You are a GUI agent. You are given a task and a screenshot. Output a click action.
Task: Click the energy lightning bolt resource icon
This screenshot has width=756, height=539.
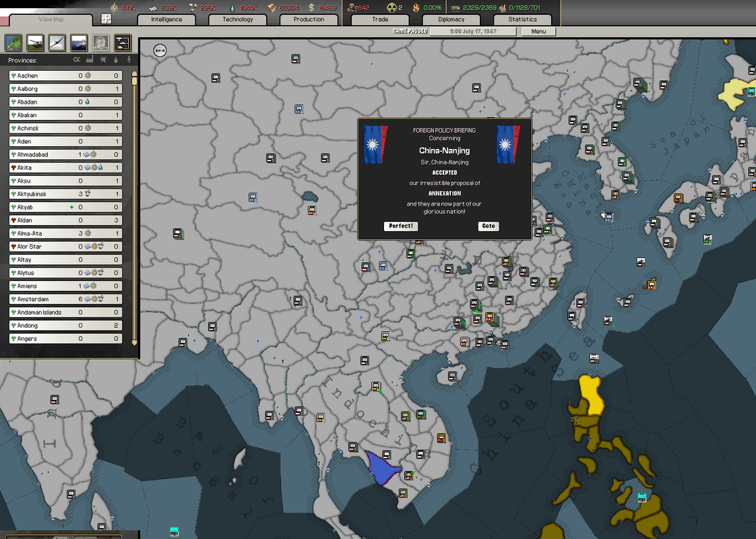[115, 7]
